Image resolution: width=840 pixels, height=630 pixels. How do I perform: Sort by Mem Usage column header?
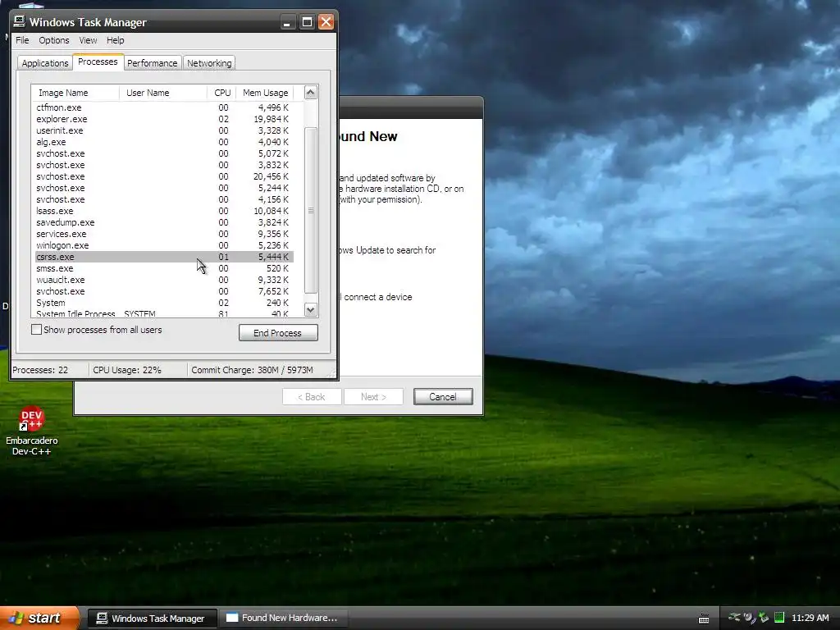point(265,93)
